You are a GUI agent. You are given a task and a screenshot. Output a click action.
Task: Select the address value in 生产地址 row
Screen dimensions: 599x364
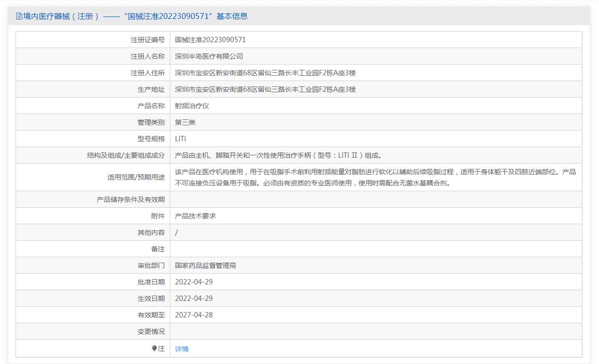265,89
